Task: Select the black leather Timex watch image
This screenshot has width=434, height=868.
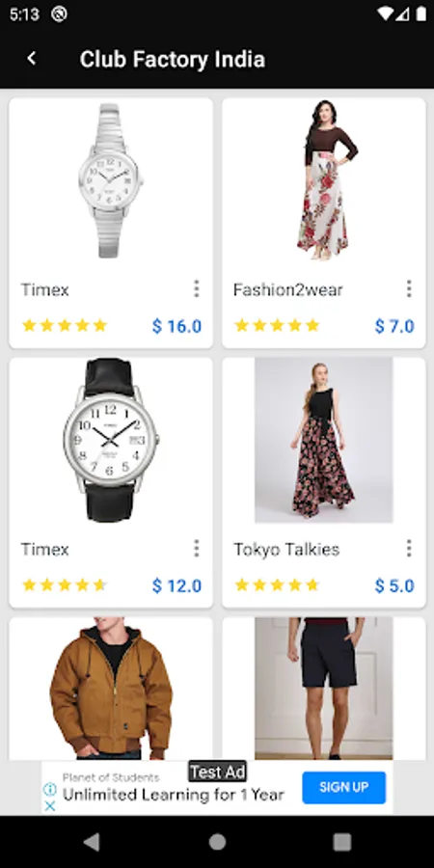Action: (111, 440)
